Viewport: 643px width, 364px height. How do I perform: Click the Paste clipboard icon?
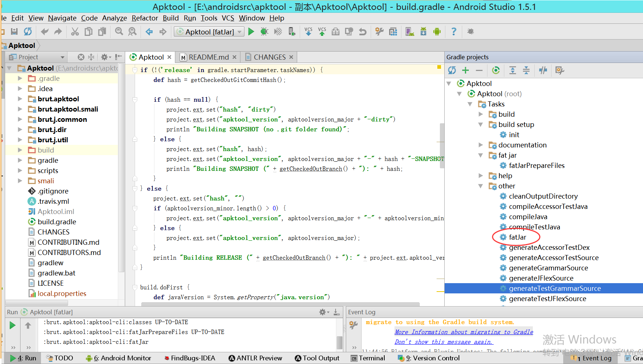click(x=102, y=32)
